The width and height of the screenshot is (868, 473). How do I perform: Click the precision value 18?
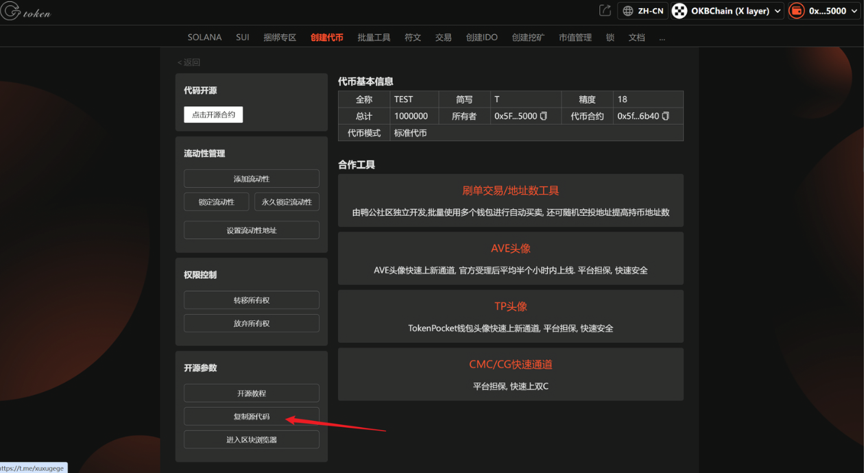[623, 99]
